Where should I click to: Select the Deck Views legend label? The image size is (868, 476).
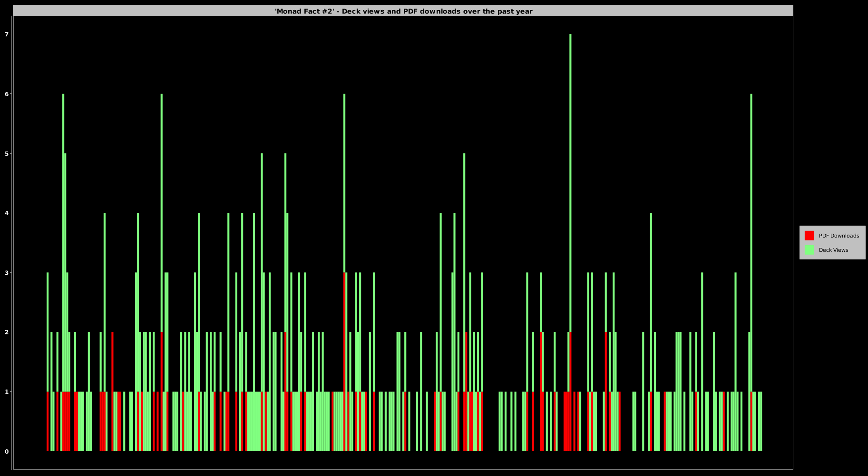(833, 250)
